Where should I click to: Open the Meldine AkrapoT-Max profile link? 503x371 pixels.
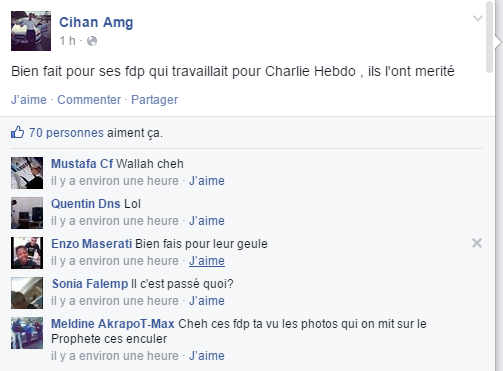click(x=113, y=324)
